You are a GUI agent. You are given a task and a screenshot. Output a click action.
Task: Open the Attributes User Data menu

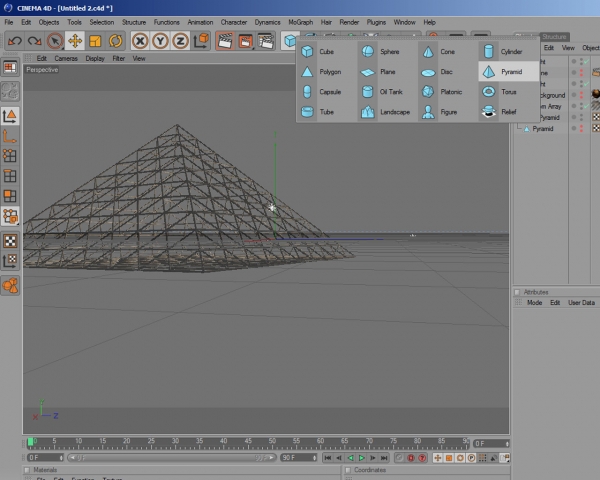coord(581,303)
